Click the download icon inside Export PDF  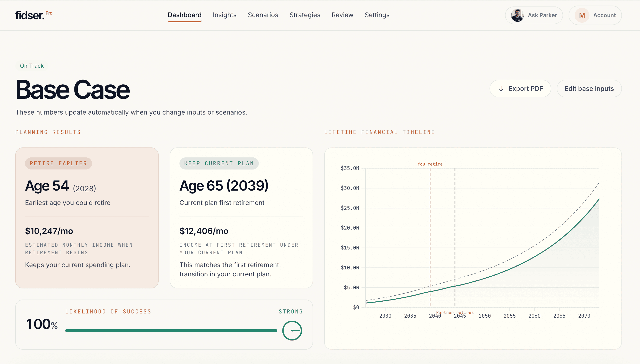[x=501, y=89]
